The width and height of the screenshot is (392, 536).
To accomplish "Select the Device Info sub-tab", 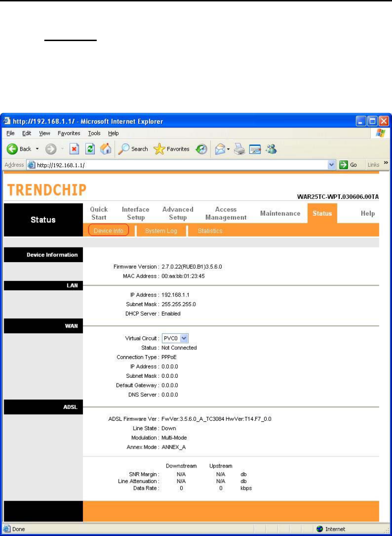I will coord(108,231).
